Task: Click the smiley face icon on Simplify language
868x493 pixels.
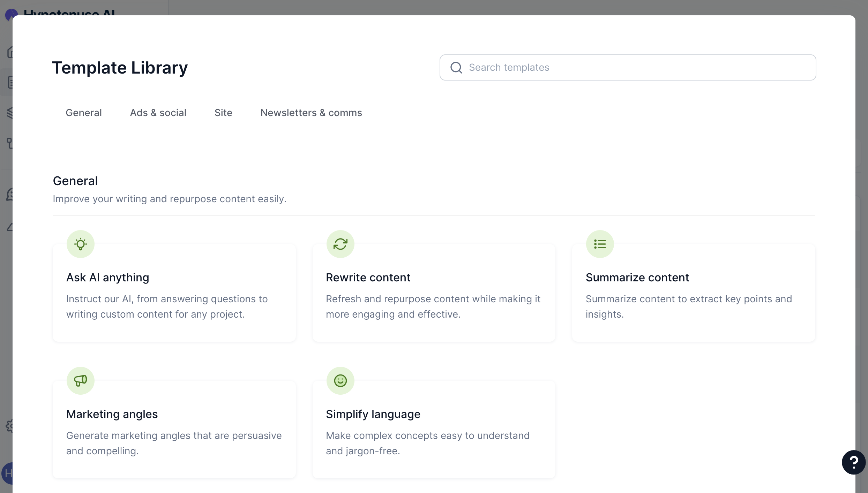Action: click(x=340, y=380)
